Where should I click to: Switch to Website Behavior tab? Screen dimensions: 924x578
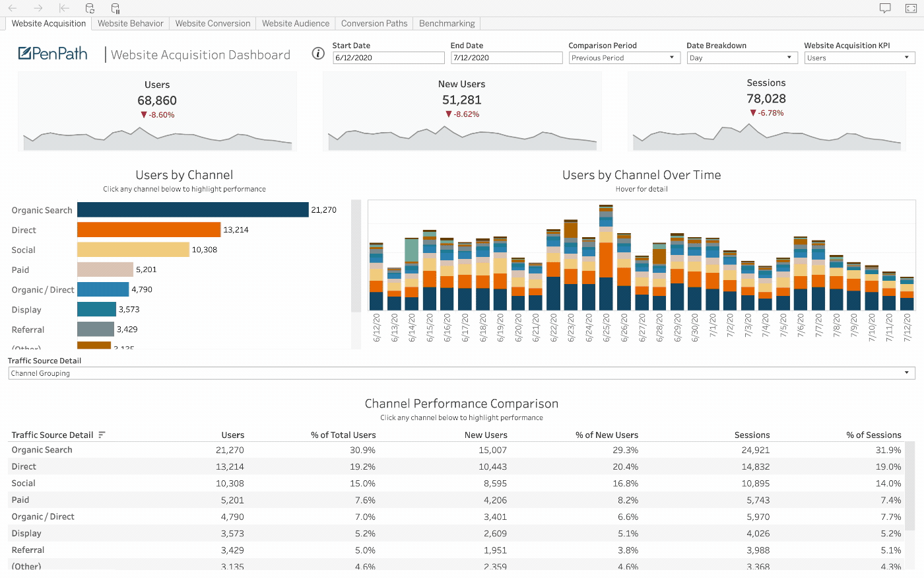(x=130, y=23)
